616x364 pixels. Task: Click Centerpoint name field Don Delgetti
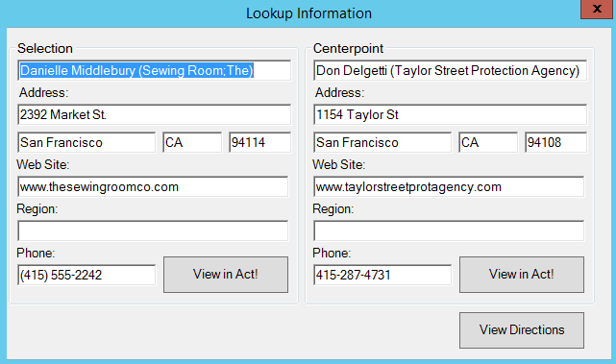(450, 71)
